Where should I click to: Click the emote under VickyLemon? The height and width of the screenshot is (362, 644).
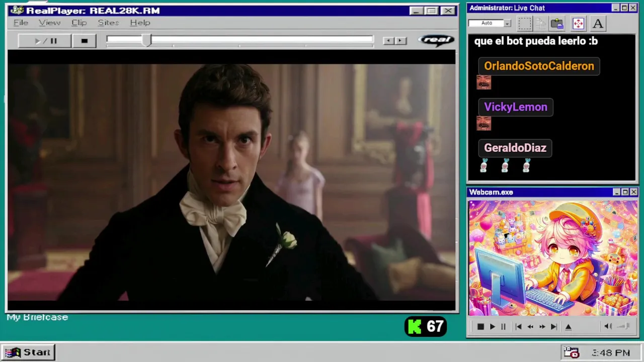(484, 123)
